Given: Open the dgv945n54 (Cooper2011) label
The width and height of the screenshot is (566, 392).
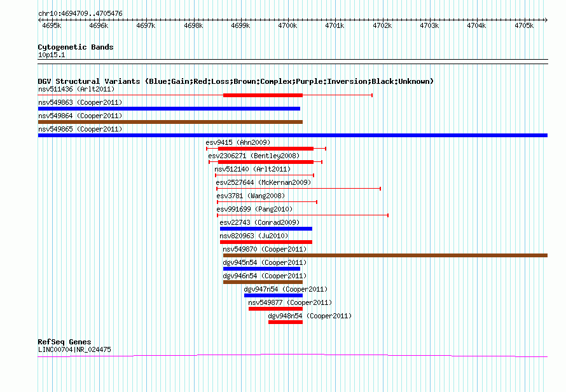Looking at the screenshot, I should (265, 262).
